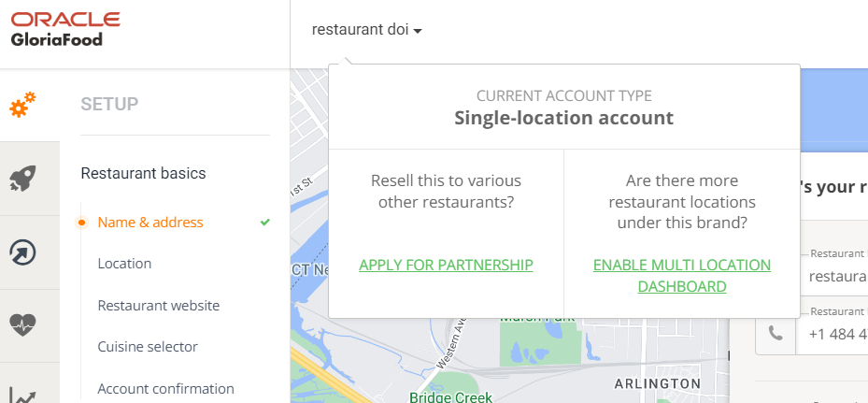This screenshot has width=868, height=403.
Task: Select the Name & address menu item
Action: tap(150, 223)
